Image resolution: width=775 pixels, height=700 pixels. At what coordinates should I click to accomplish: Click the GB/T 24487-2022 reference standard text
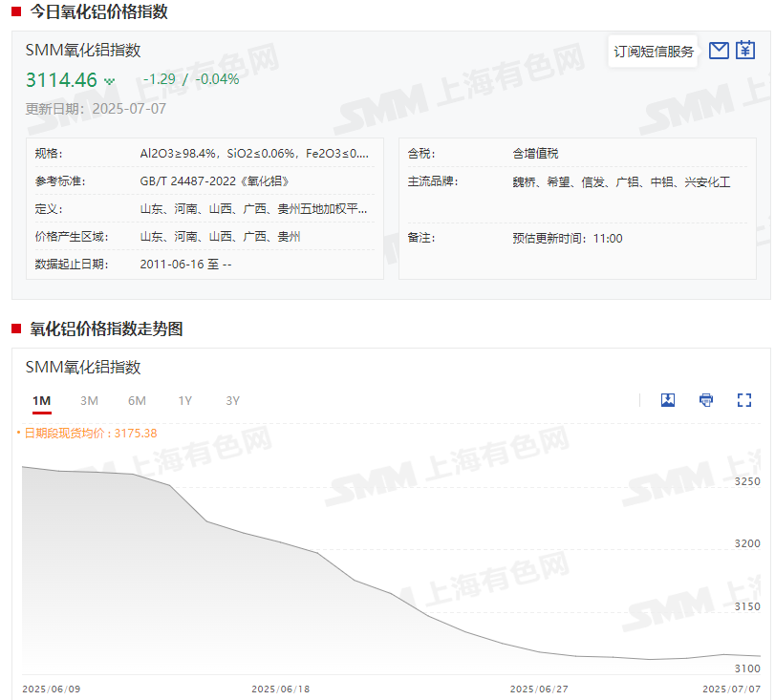coord(214,180)
